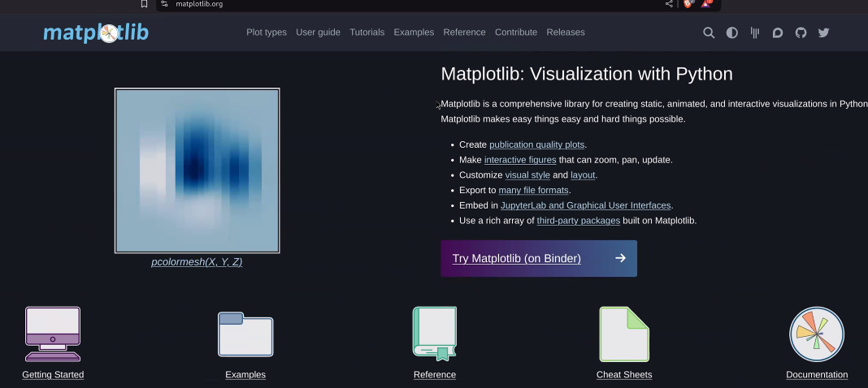Viewport: 868px width, 388px height.
Task: Follow the third-party packages link
Action: (579, 221)
